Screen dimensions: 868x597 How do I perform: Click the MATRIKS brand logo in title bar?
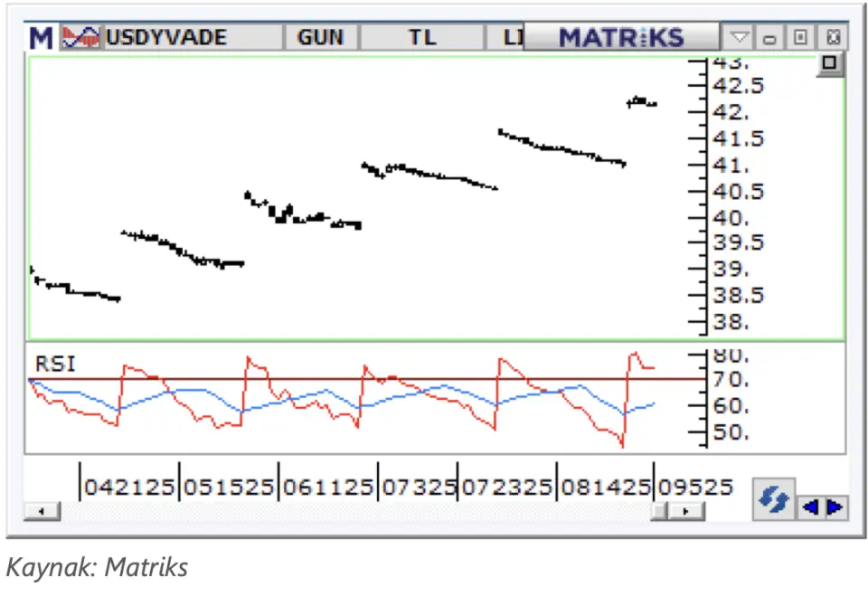(x=621, y=38)
